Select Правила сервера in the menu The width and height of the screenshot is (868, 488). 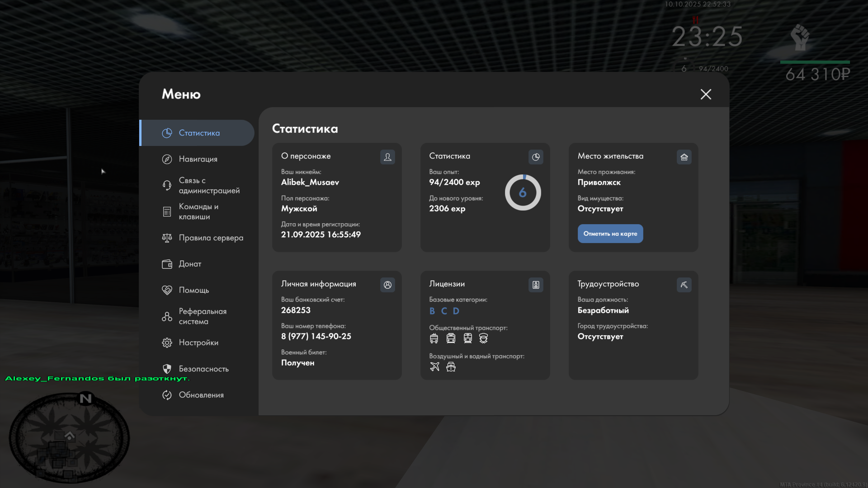(x=210, y=238)
